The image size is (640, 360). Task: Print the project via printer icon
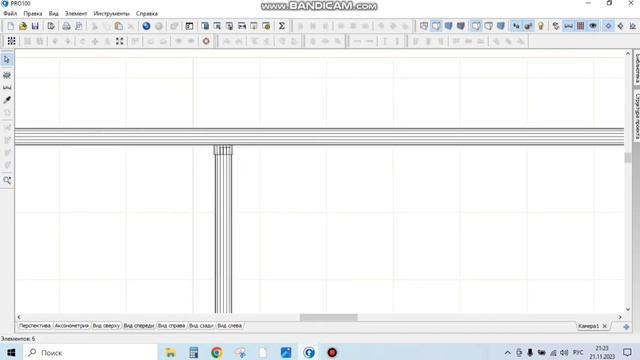66,26
